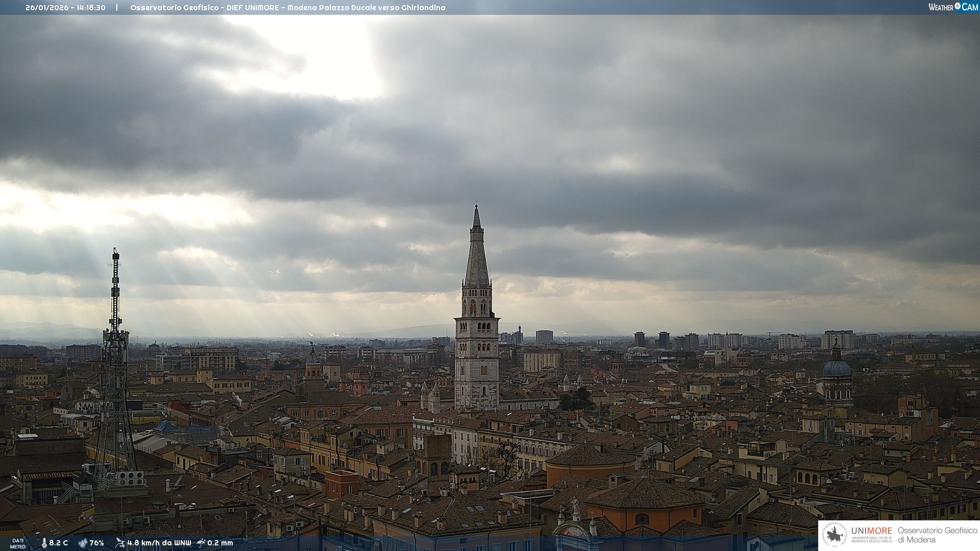Click the Ghirlandina bell tower in the image

(477, 327)
